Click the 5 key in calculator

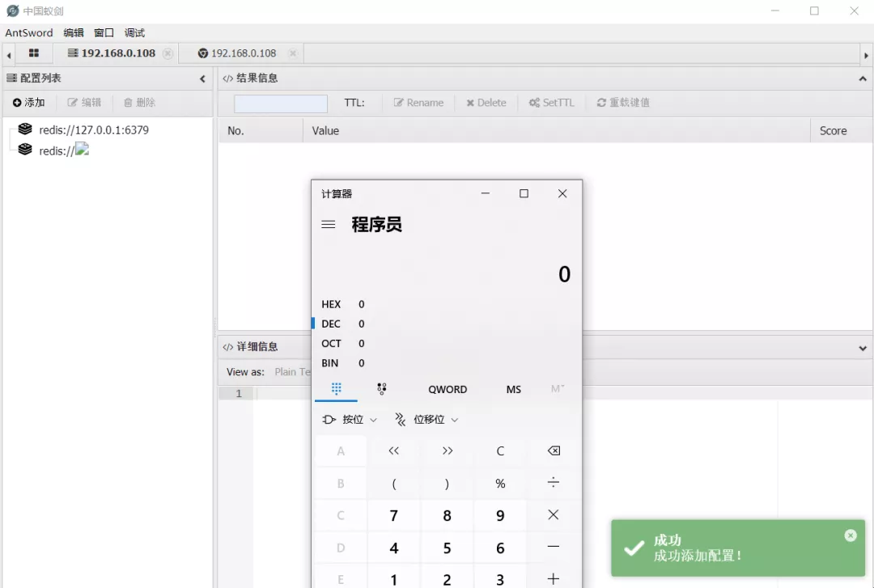(447, 548)
